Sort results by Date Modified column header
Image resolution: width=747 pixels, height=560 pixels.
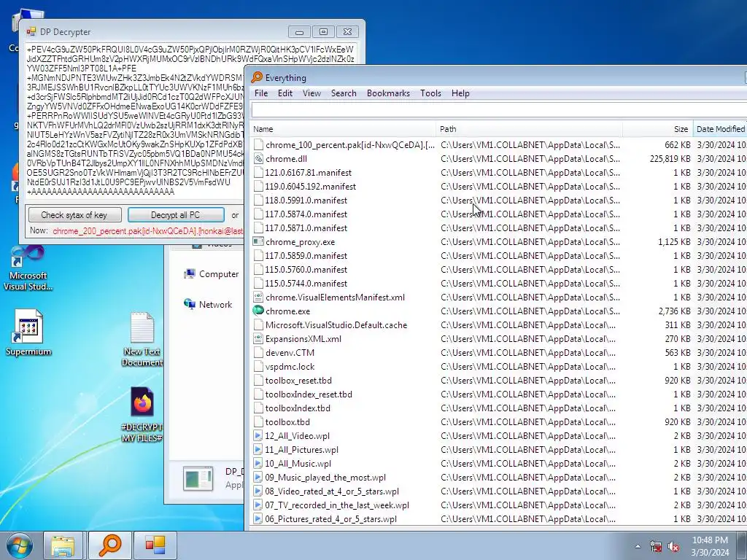pyautogui.click(x=720, y=129)
